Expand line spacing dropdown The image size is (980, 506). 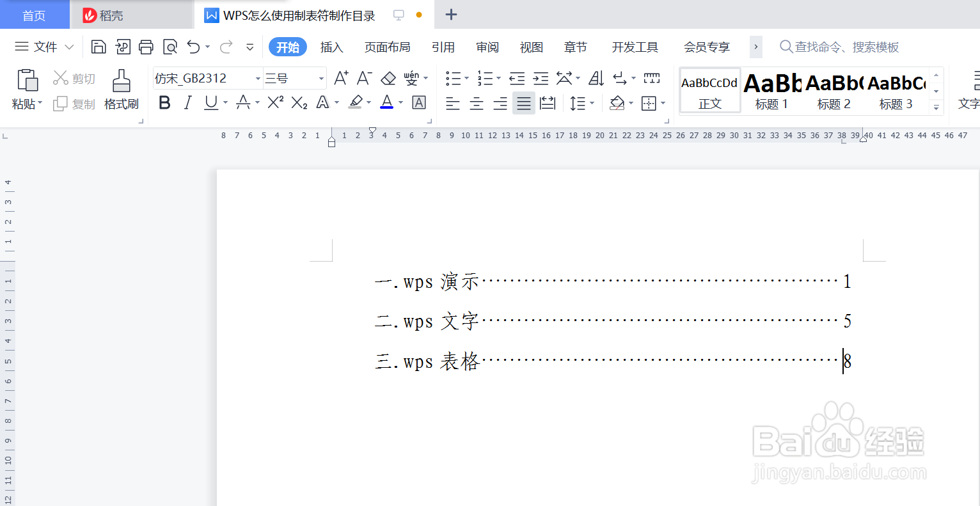click(x=592, y=103)
